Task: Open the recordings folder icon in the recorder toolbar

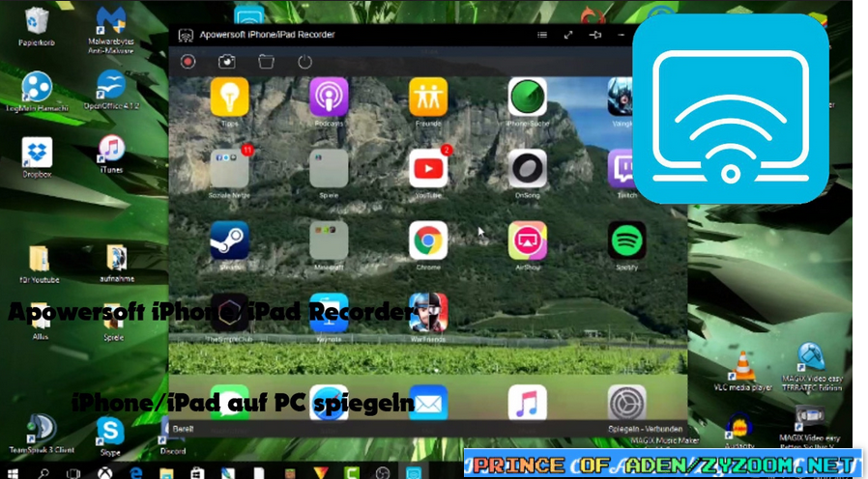Action: (266, 62)
